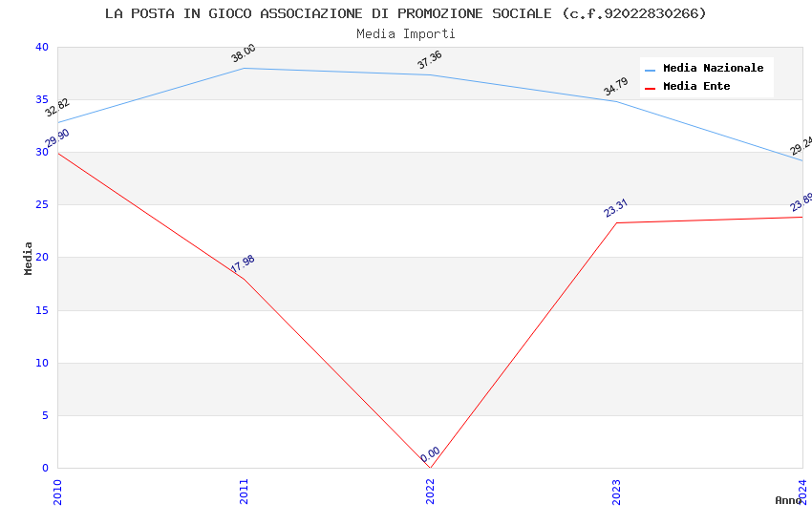The image size is (812, 525).
Task: Click the Anno x-axis title
Action: 788,500
